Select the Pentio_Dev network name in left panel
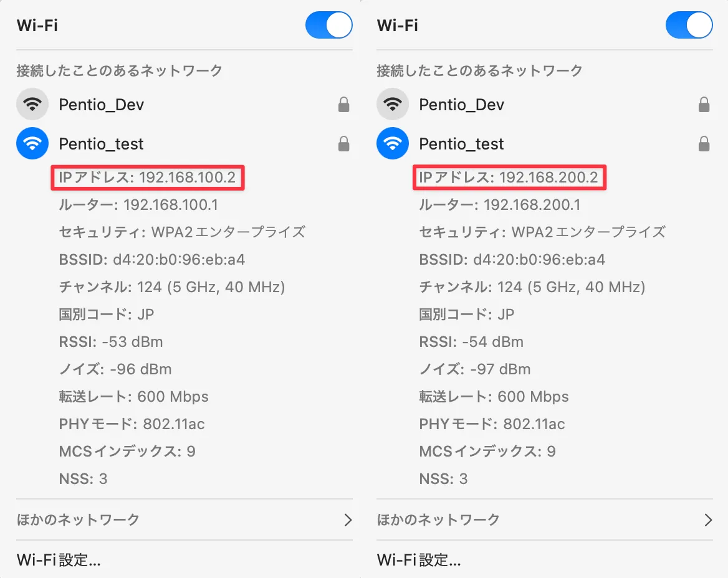This screenshot has width=728, height=578. click(x=101, y=105)
